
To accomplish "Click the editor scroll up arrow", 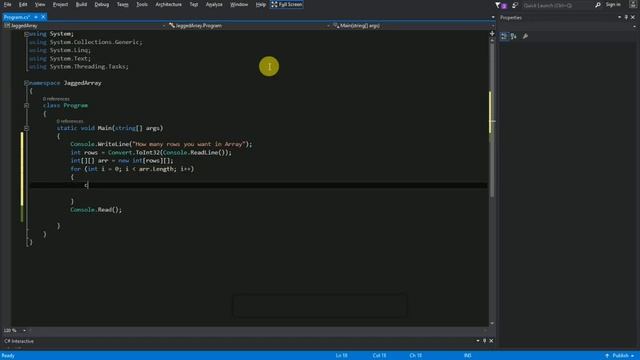I will pos(492,40).
